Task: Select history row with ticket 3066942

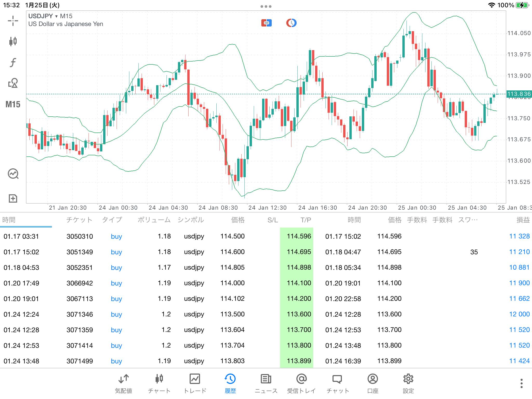Action: click(79, 283)
